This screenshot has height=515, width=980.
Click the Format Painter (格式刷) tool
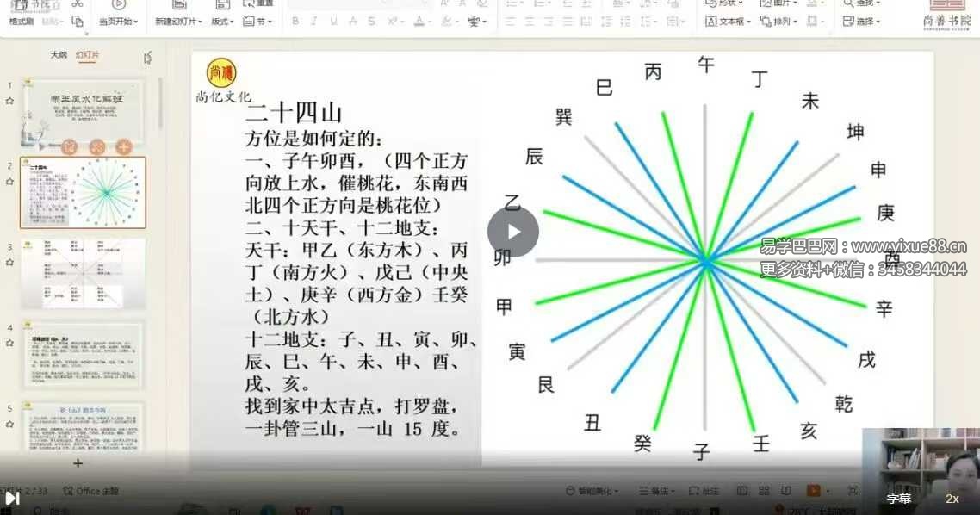(22, 21)
